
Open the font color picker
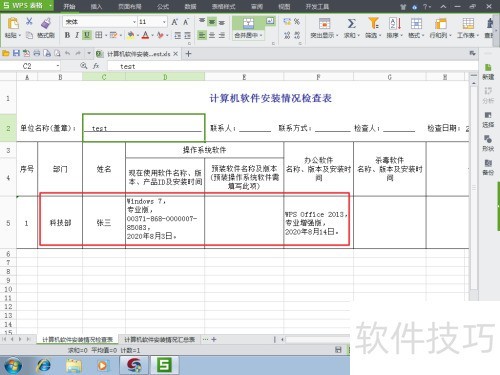pos(145,35)
